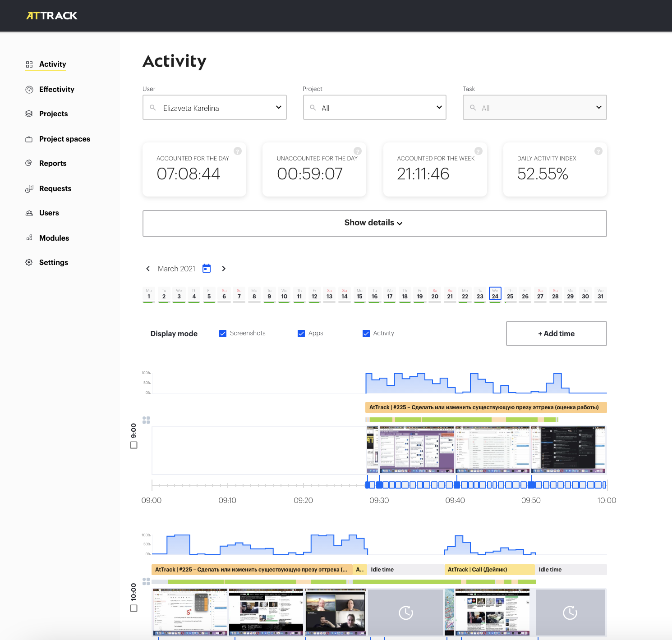
Task: Select the Effectivity speedometer icon
Action: click(x=29, y=89)
